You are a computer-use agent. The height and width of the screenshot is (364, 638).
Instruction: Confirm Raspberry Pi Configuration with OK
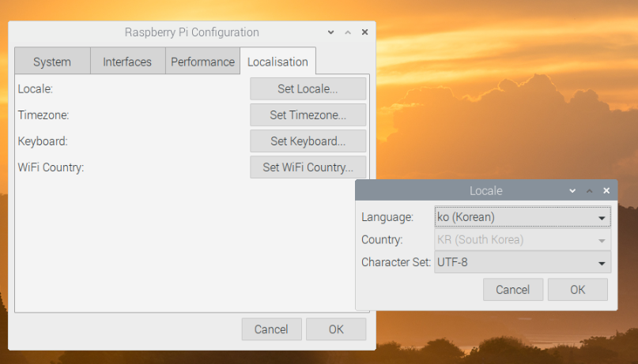coord(336,329)
